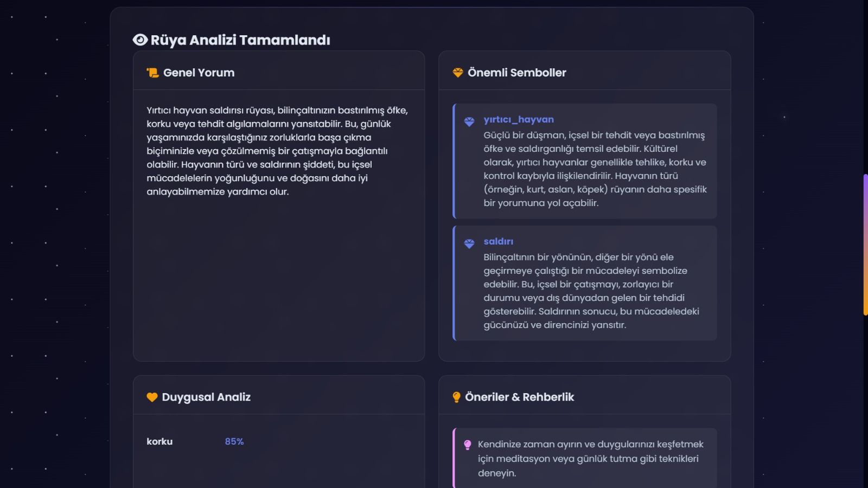The width and height of the screenshot is (868, 488).
Task: Click the gem icon next to yırtıcı_hayvan
Action: click(x=469, y=122)
